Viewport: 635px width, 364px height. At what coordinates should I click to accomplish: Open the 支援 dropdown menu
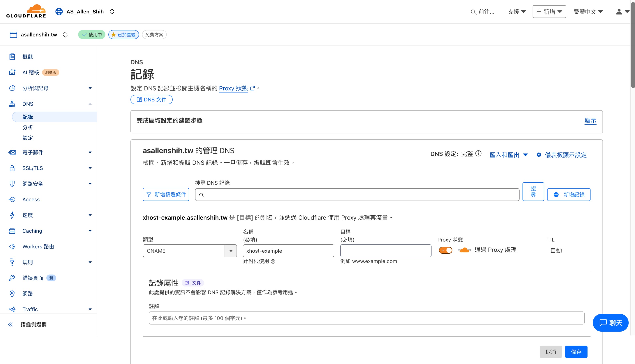tap(517, 11)
